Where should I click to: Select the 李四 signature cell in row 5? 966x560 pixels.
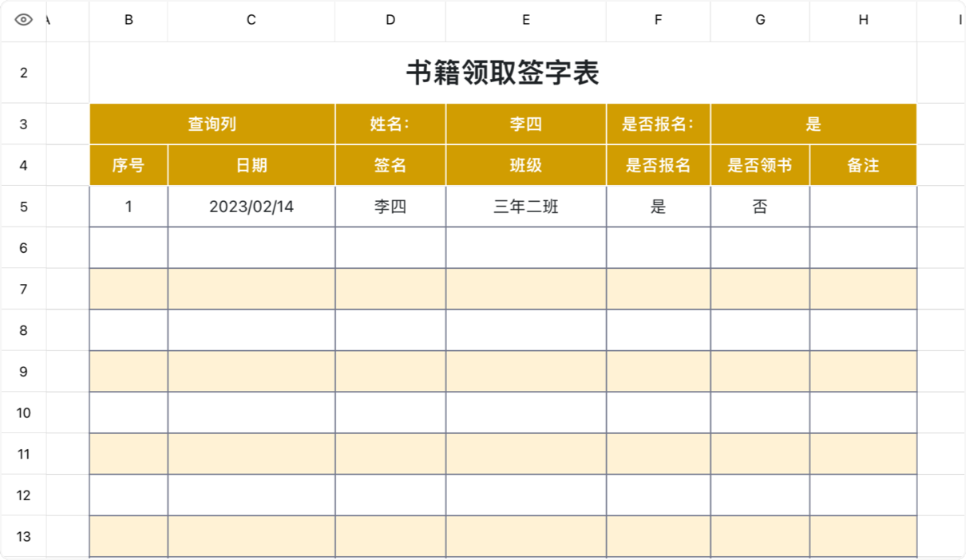click(390, 207)
